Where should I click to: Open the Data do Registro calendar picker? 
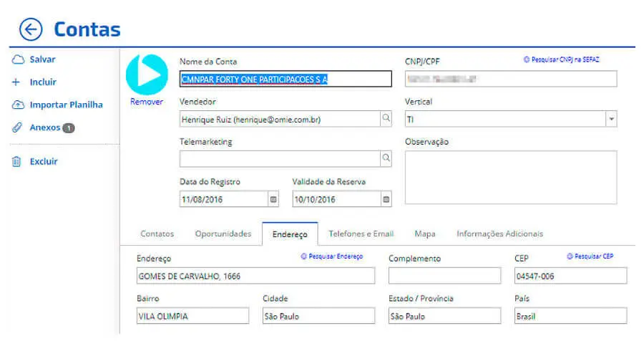(x=273, y=199)
